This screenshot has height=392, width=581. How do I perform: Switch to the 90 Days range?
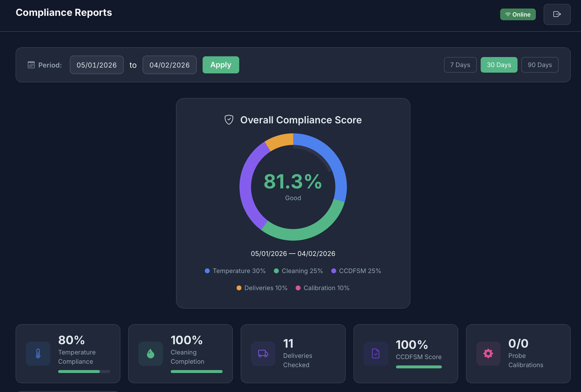tap(540, 65)
